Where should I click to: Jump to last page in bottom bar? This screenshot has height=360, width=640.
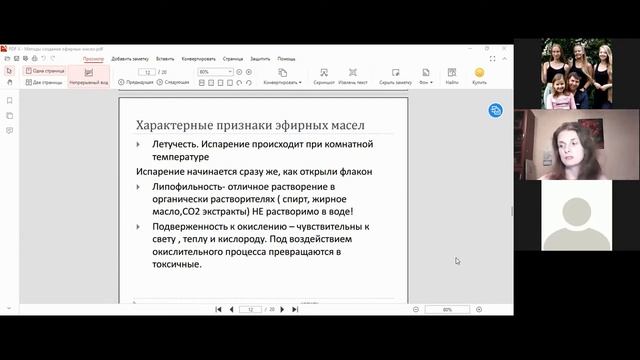295,309
